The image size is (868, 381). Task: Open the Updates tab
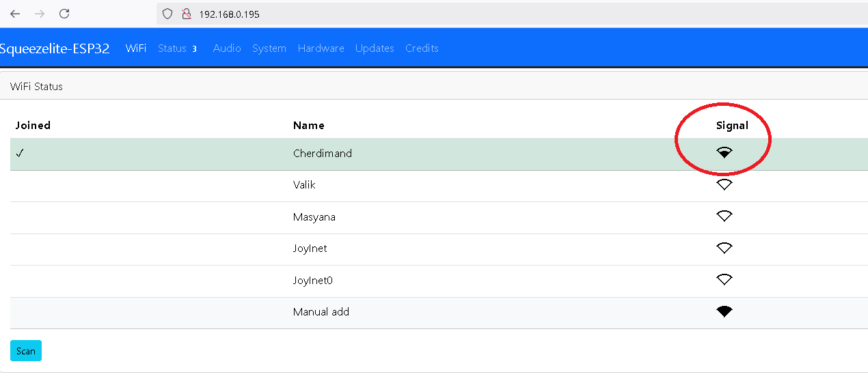[x=375, y=48]
